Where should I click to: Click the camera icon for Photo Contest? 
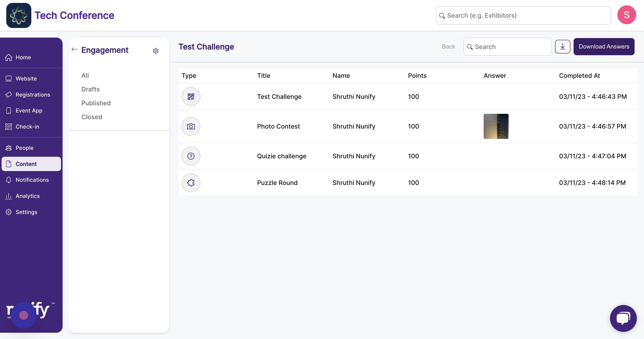pos(191,126)
